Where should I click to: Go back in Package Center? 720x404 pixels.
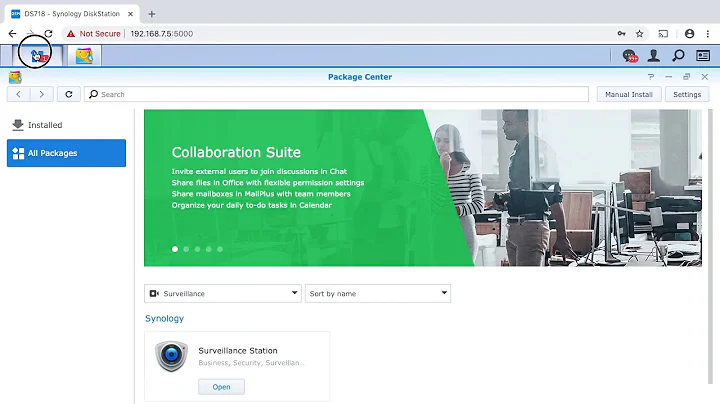tap(18, 94)
